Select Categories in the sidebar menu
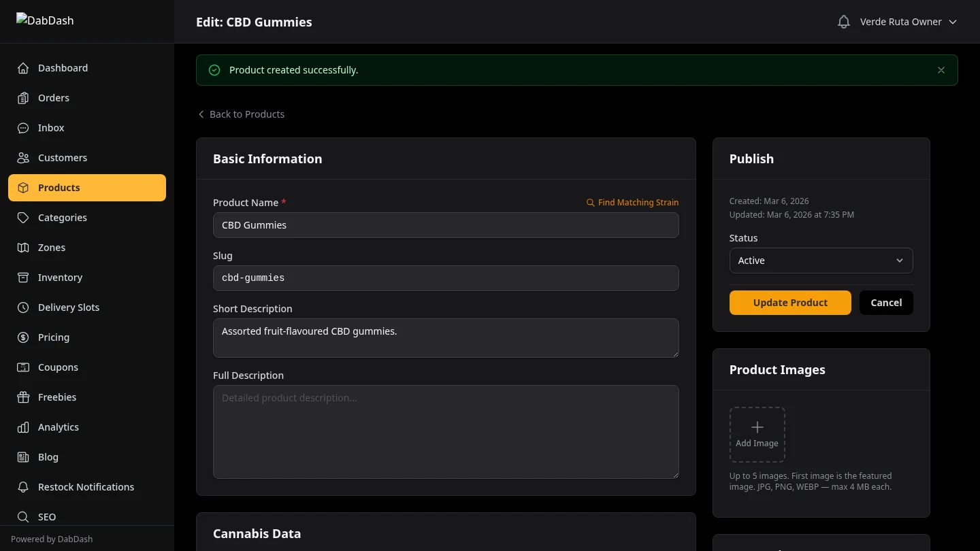This screenshot has height=551, width=980. 63,218
